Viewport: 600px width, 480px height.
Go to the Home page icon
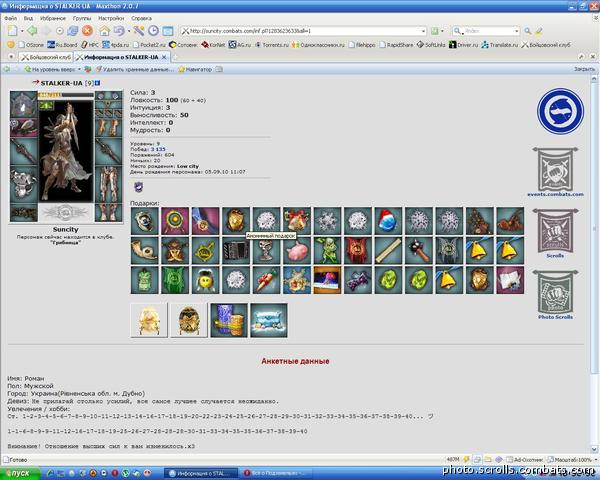tap(104, 31)
